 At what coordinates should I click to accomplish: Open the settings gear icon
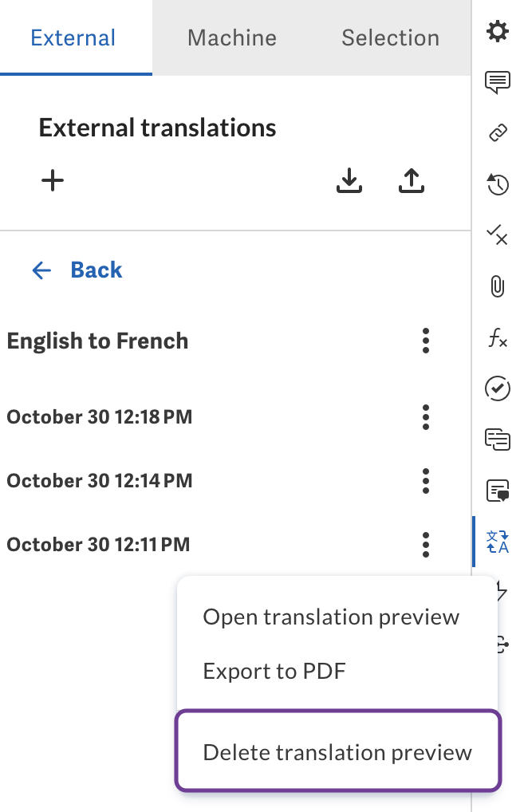(x=497, y=32)
